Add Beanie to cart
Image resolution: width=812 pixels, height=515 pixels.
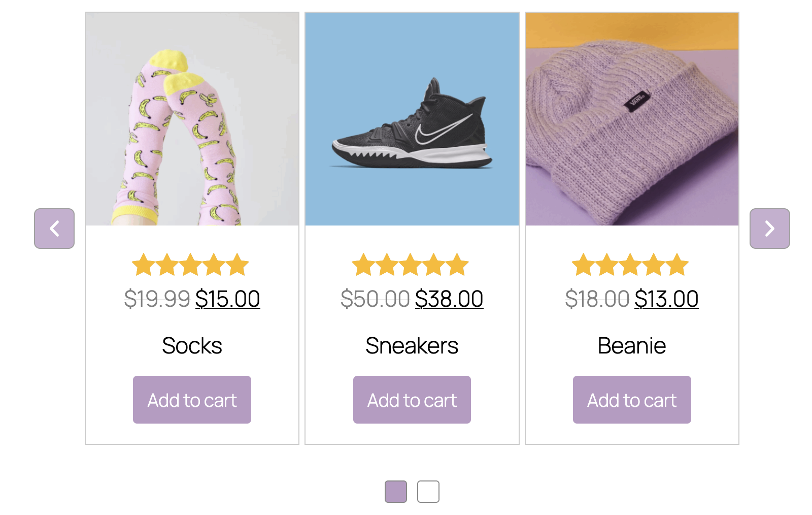(632, 400)
